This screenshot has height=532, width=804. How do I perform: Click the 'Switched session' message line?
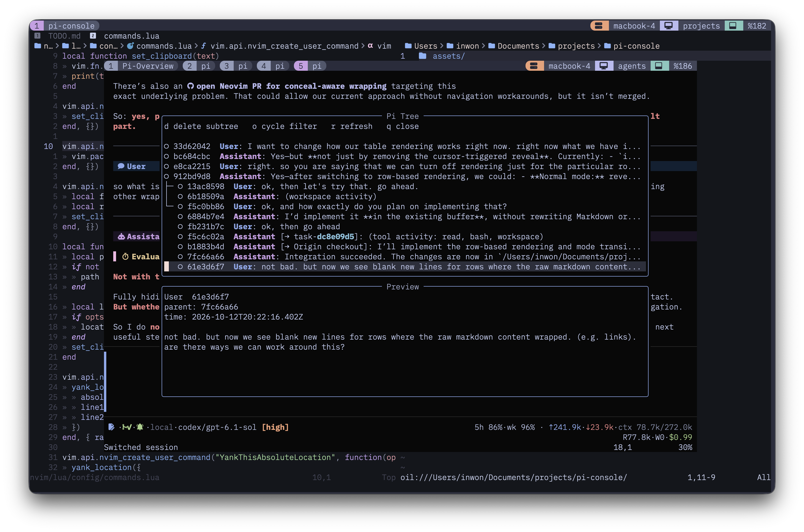pos(141,447)
